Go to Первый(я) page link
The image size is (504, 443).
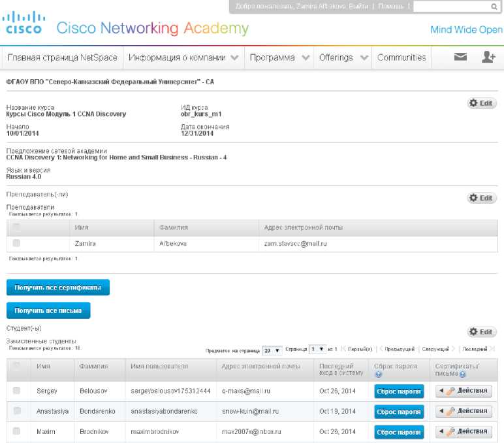pos(360,349)
